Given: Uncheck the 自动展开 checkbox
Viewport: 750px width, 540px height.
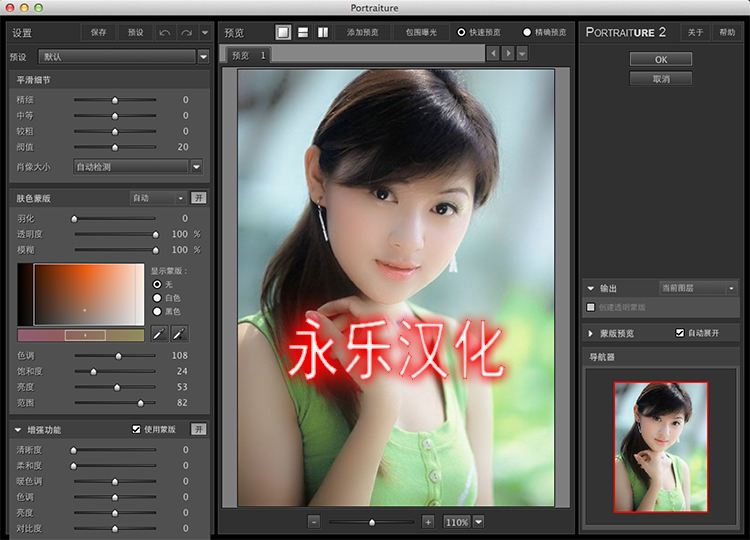Looking at the screenshot, I should point(680,333).
